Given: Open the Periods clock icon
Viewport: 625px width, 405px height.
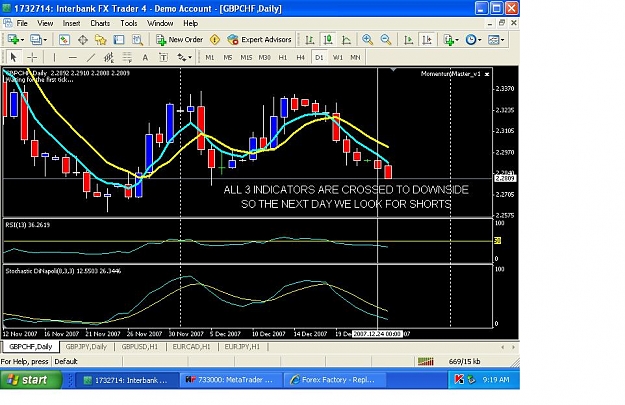Looking at the screenshot, I should tap(471, 39).
